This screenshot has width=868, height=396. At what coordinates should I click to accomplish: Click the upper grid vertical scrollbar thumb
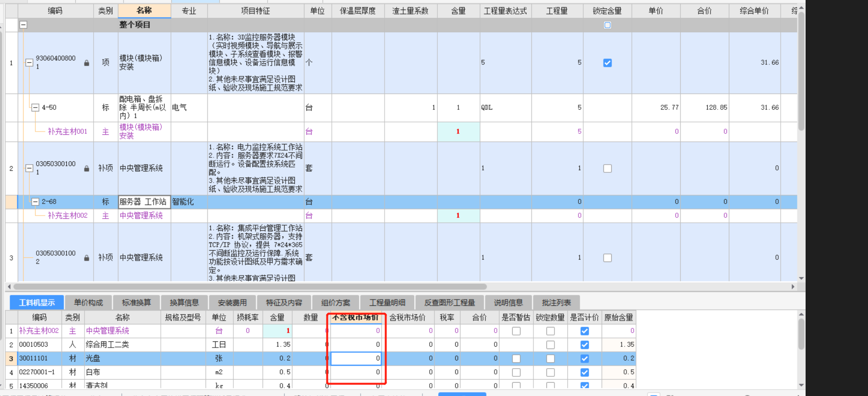click(801, 71)
